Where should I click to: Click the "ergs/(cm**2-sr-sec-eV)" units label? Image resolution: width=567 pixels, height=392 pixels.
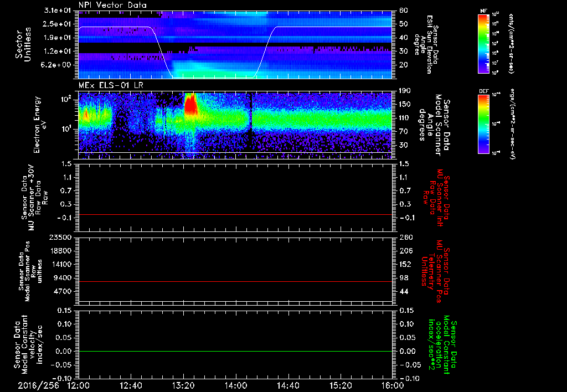point(512,124)
